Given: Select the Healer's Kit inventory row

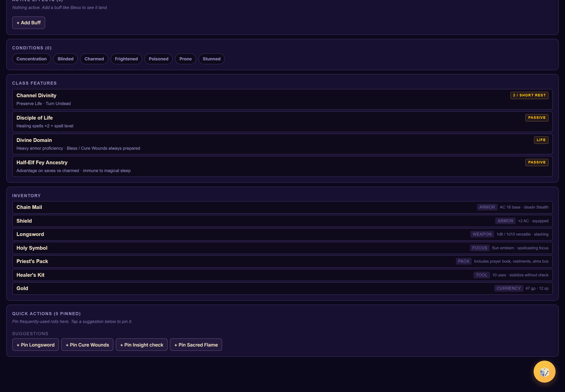Looking at the screenshot, I should click(282, 275).
